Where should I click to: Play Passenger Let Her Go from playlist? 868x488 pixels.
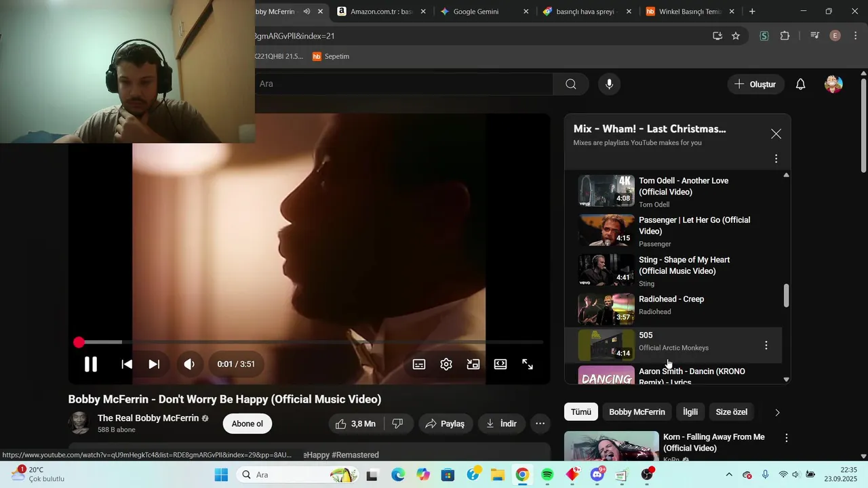[674, 230]
